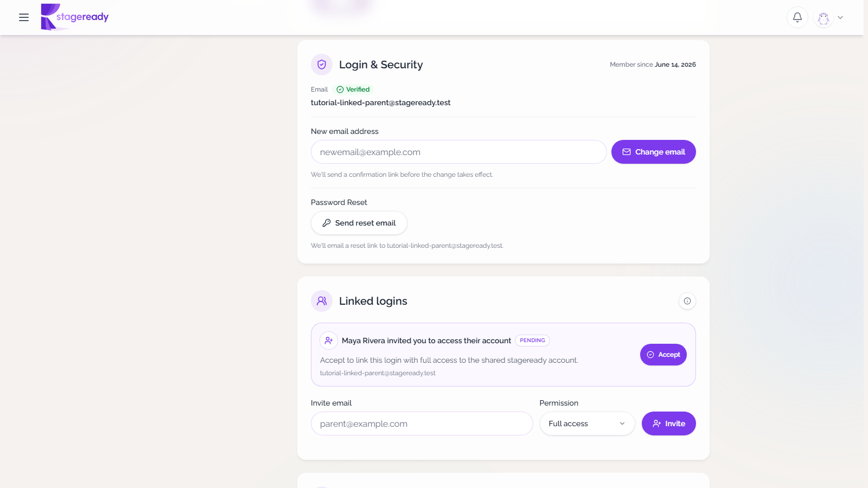Accept Maya Rivera's account invitation
Viewport: 868px width, 488px height.
(663, 355)
